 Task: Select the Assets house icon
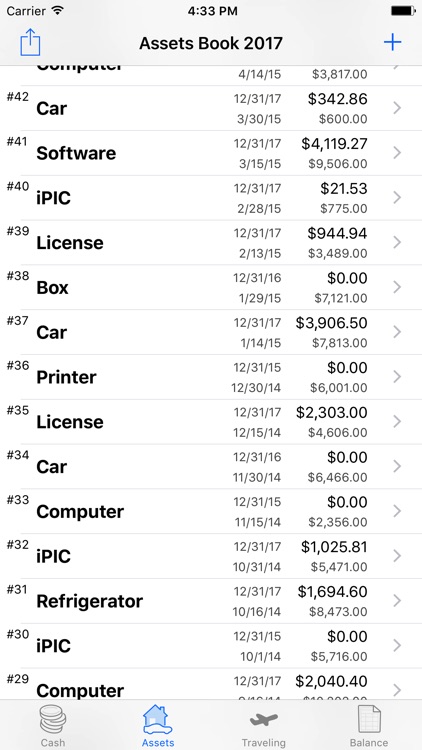[x=158, y=720]
